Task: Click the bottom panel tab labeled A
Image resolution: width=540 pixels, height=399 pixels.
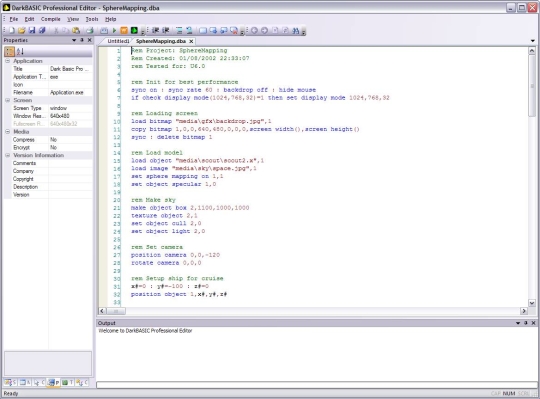Action: [24, 382]
